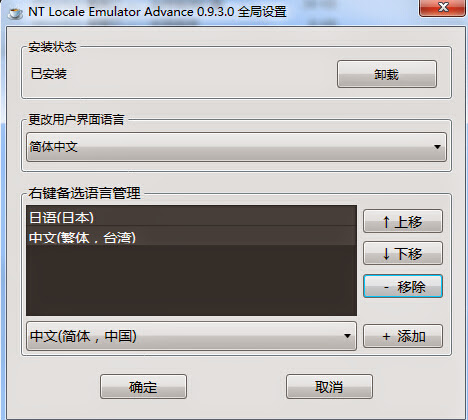Screen dimensions: 468x420
Task: Add language using the + 添加 button
Action: (x=403, y=336)
